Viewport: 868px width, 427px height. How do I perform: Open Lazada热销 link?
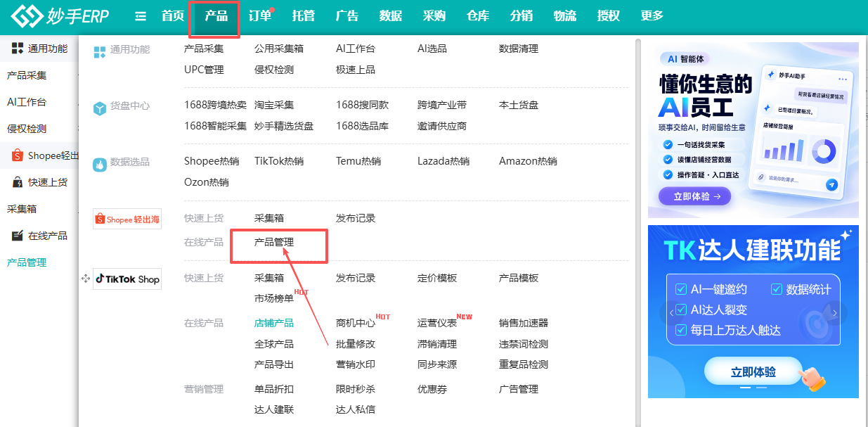pos(443,161)
